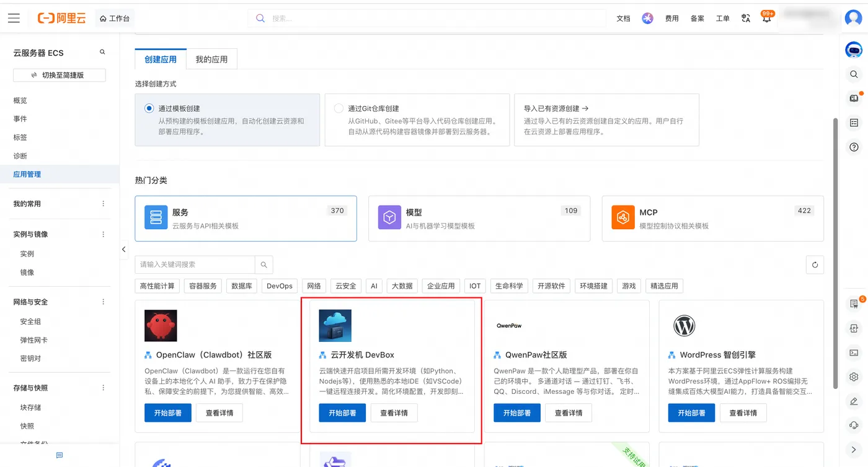Open the 工作台 button in the top bar
Screen dimensions: 868x467
point(115,19)
